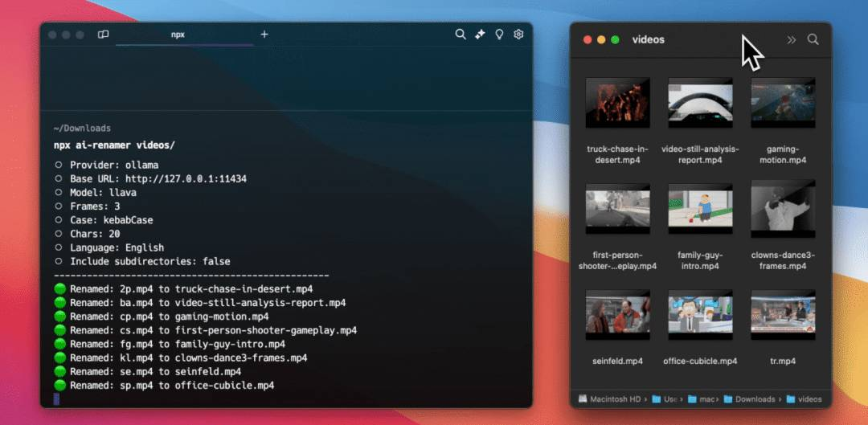This screenshot has height=425, width=868.
Task: Click Downloads folder in Finder path bar
Action: [x=750, y=399]
